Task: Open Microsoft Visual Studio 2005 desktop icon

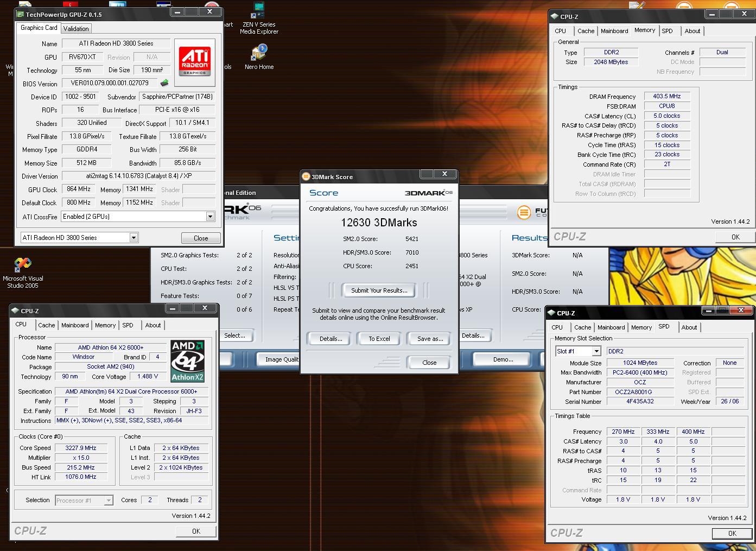Action: (23, 273)
